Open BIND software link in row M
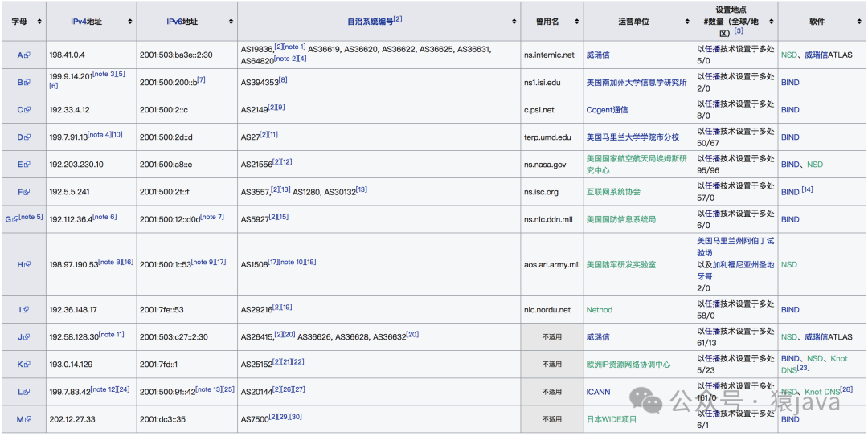868x436 pixels. [x=790, y=419]
